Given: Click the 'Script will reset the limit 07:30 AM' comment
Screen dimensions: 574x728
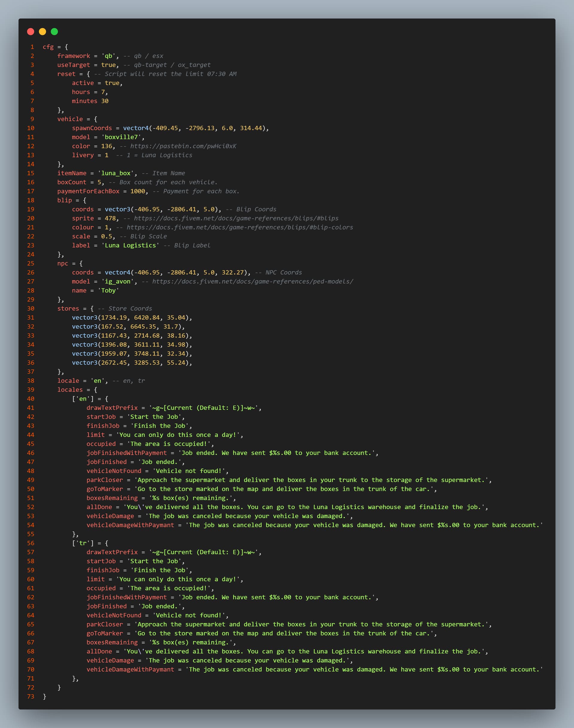Looking at the screenshot, I should [x=165, y=74].
